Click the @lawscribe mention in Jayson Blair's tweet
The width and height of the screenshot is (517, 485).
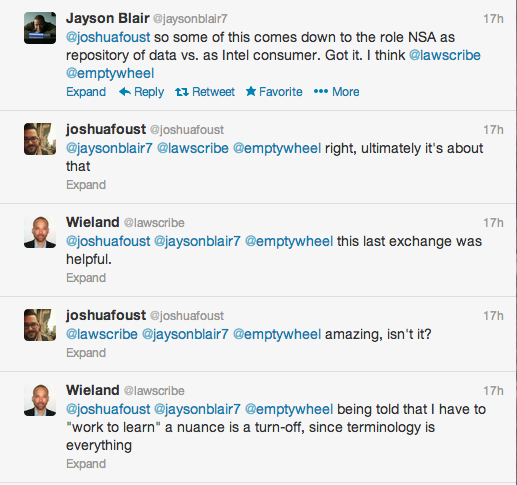[445, 55]
